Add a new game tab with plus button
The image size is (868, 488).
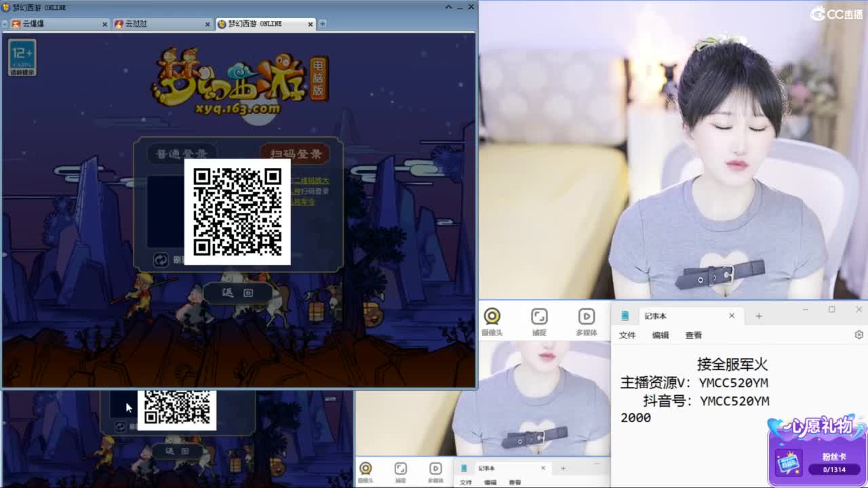(323, 24)
